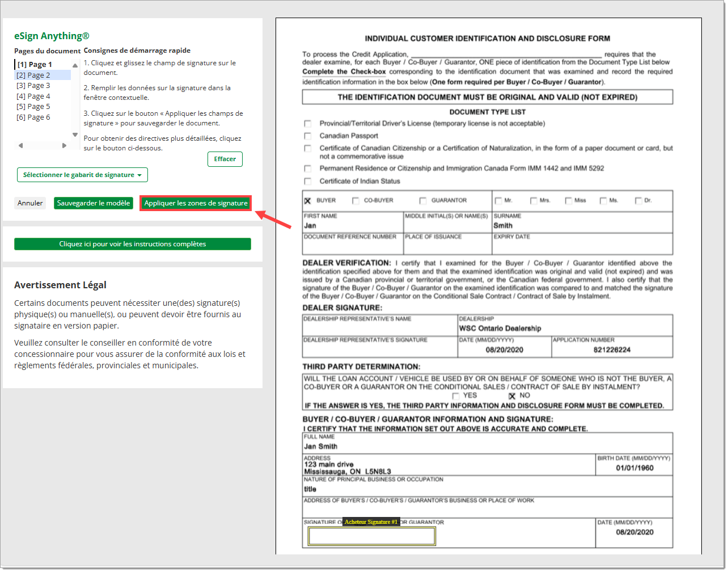The width and height of the screenshot is (728, 572).
Task: Click the dealer date 08/20/2020 under DATE (MM/DD/YYYY)
Action: [505, 350]
